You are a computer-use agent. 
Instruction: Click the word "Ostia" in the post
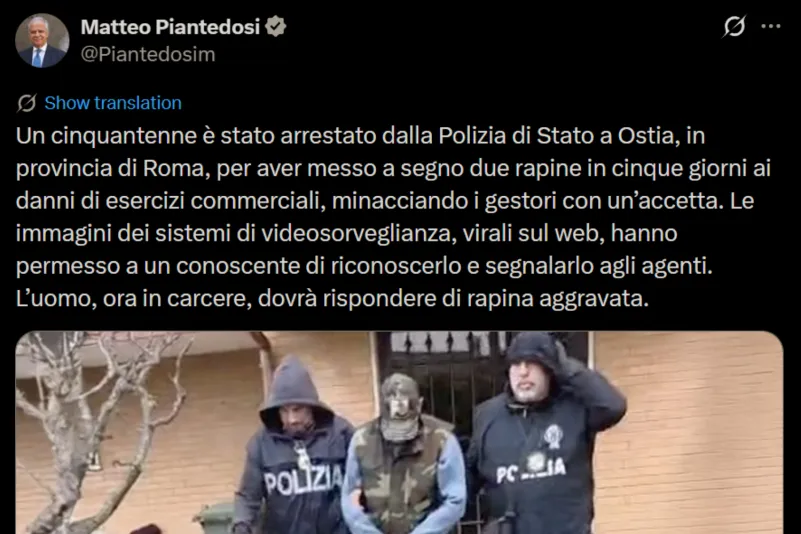tap(645, 136)
